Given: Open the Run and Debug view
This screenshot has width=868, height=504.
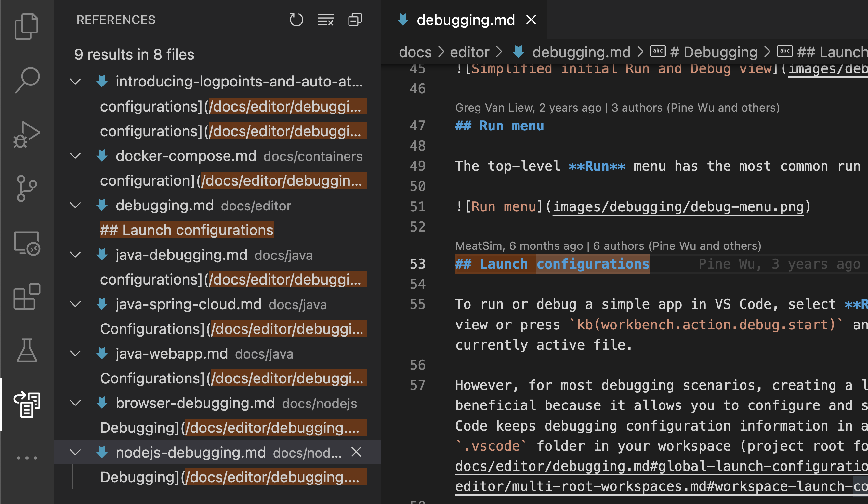Looking at the screenshot, I should tap(27, 134).
